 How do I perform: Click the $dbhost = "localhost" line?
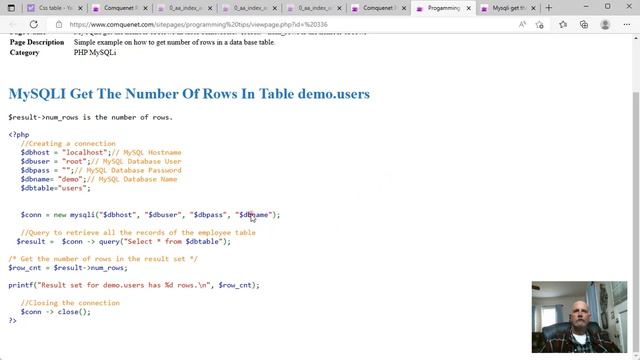pyautogui.click(x=101, y=152)
